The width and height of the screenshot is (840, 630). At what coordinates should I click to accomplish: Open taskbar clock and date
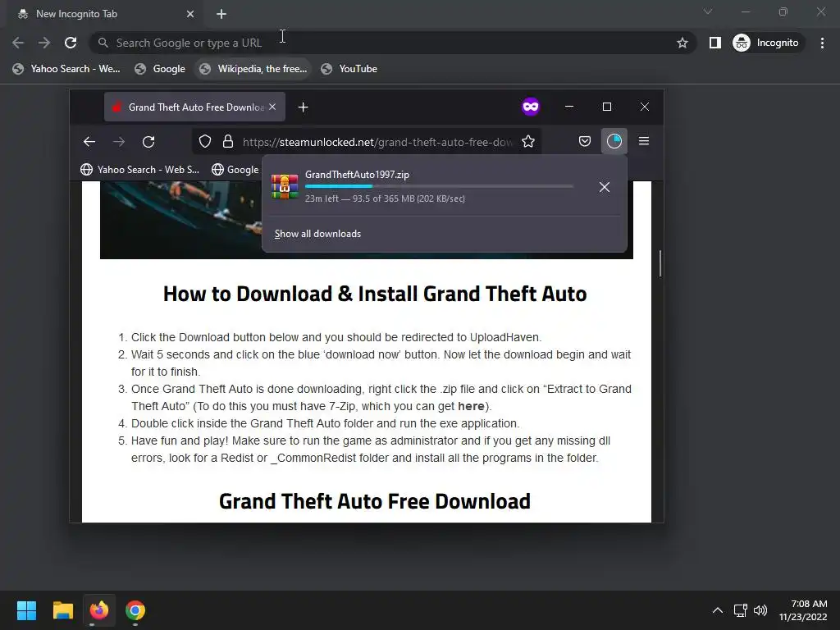click(x=803, y=610)
